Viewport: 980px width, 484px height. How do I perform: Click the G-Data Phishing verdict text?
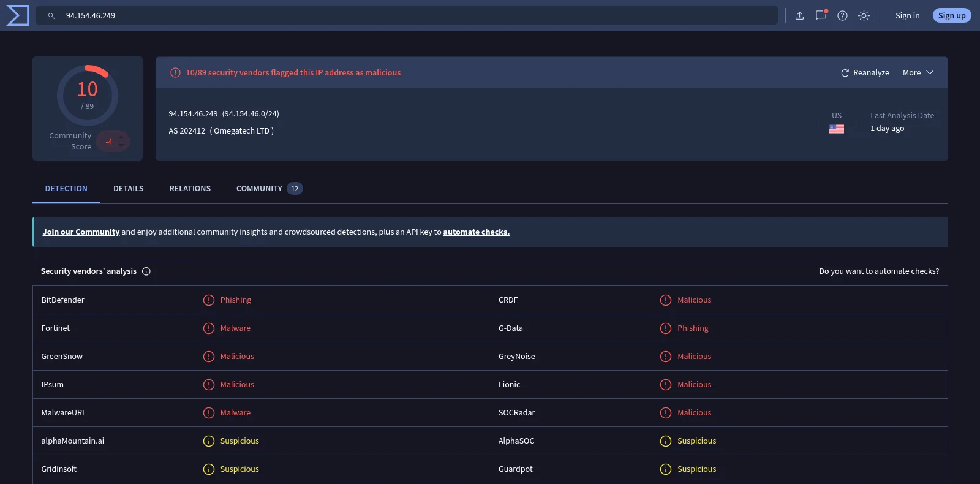click(693, 328)
